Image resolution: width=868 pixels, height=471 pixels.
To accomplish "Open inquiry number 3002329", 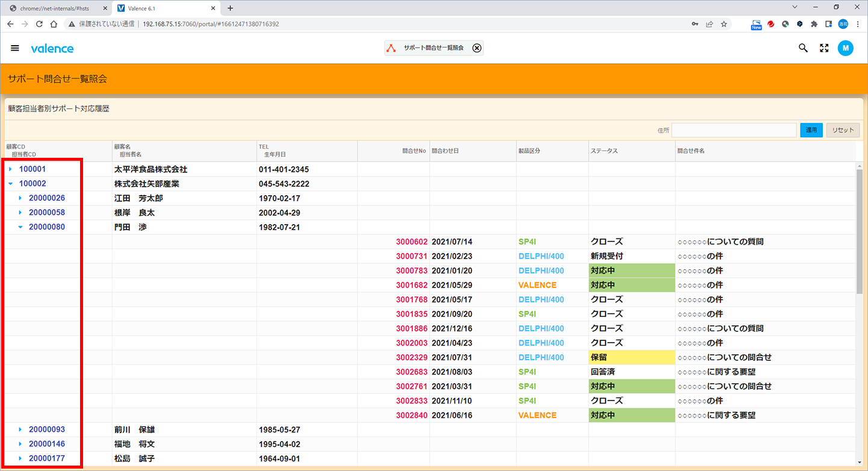I will [412, 357].
